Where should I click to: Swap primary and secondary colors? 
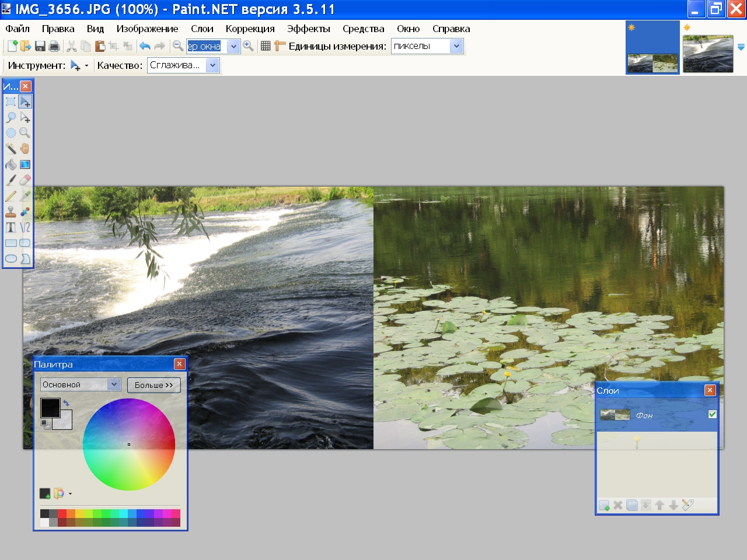pos(66,403)
